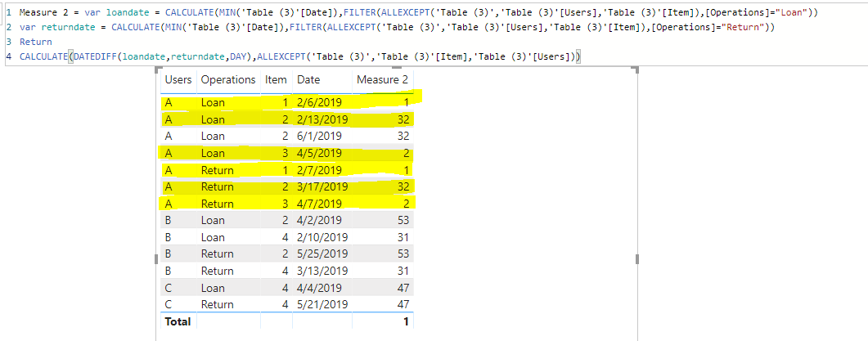Select date cell 4/7/2019
The image size is (868, 341).
click(x=319, y=203)
